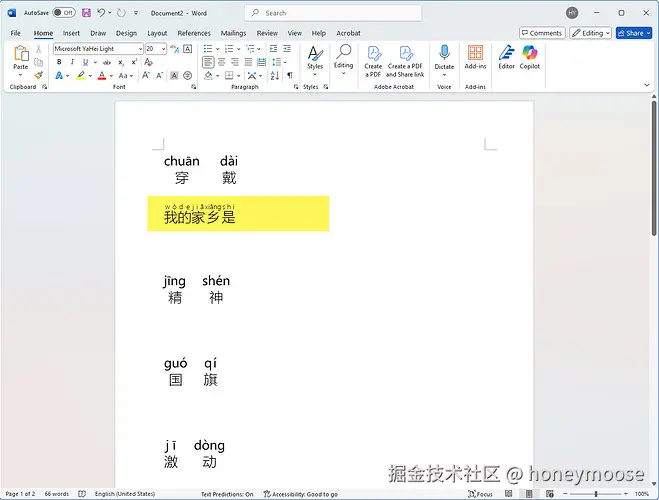Open font name dropdown

tap(140, 49)
